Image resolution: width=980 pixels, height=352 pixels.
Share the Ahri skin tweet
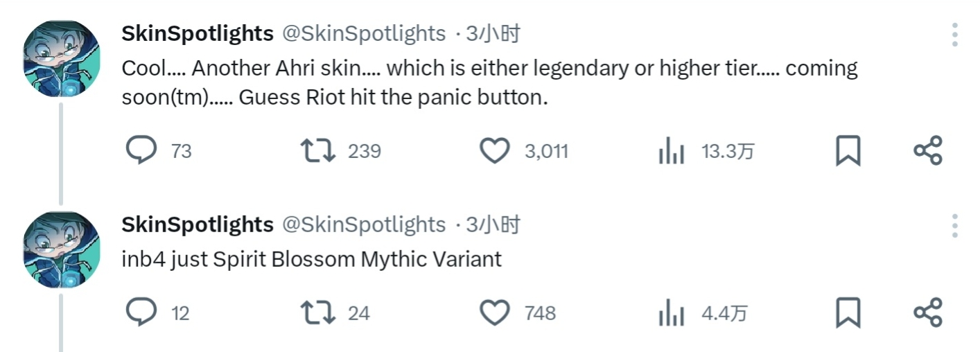(927, 150)
